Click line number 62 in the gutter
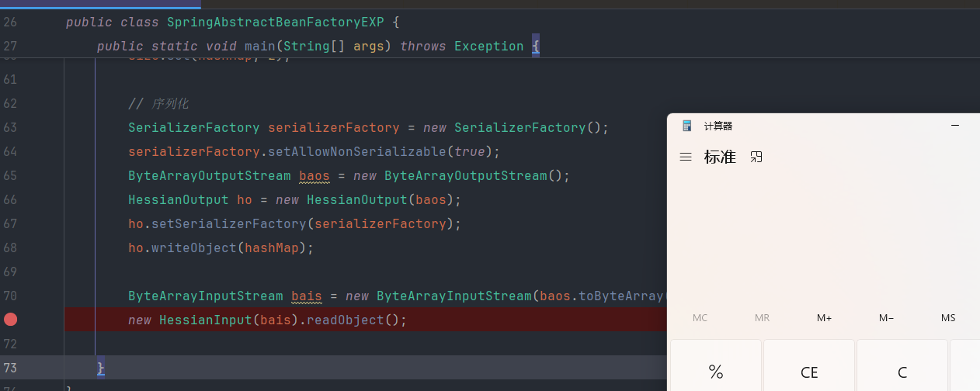The height and width of the screenshot is (391, 980). tap(10, 103)
